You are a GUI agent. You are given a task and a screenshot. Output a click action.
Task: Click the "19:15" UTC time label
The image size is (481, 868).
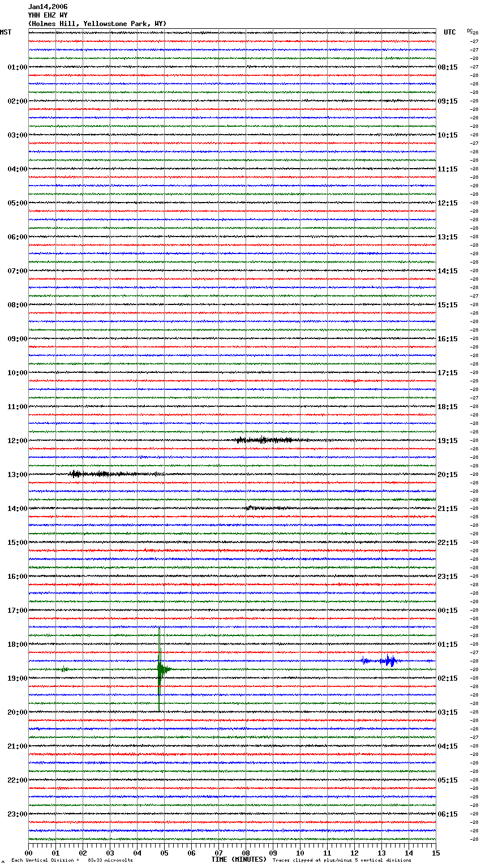click(x=448, y=441)
